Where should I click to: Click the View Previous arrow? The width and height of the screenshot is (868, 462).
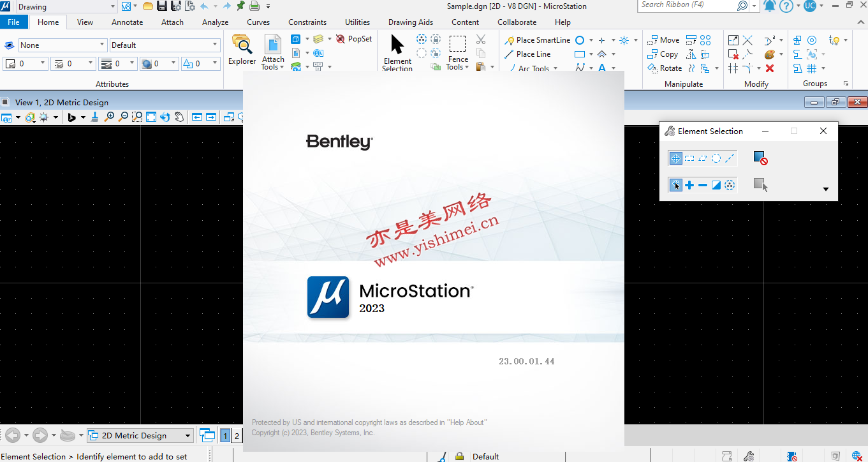point(196,117)
